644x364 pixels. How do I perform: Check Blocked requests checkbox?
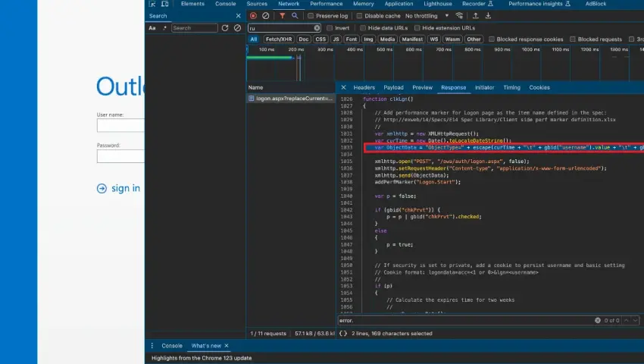coord(573,39)
